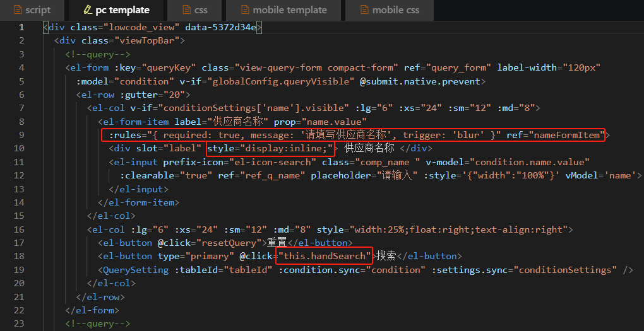Click line number 18 in the gutter

[19, 257]
